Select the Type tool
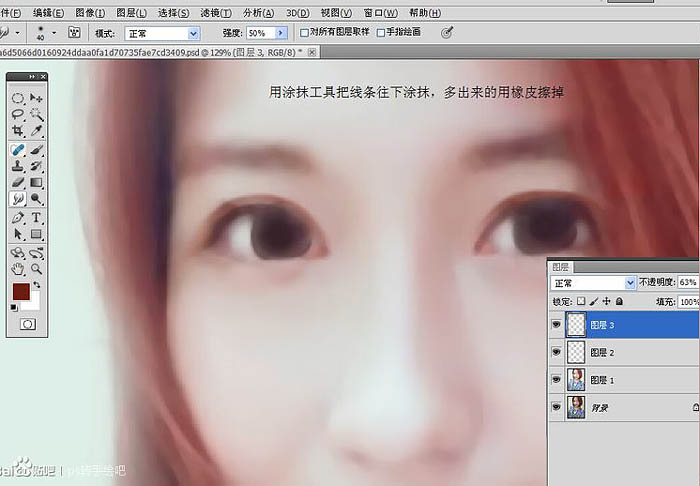The height and width of the screenshot is (486, 700). coord(36,218)
